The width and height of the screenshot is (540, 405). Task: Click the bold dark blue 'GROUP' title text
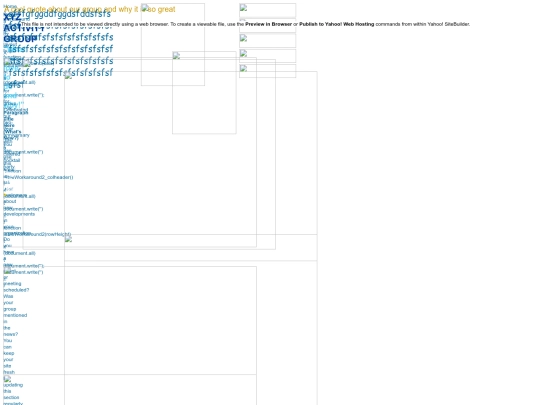click(20, 39)
